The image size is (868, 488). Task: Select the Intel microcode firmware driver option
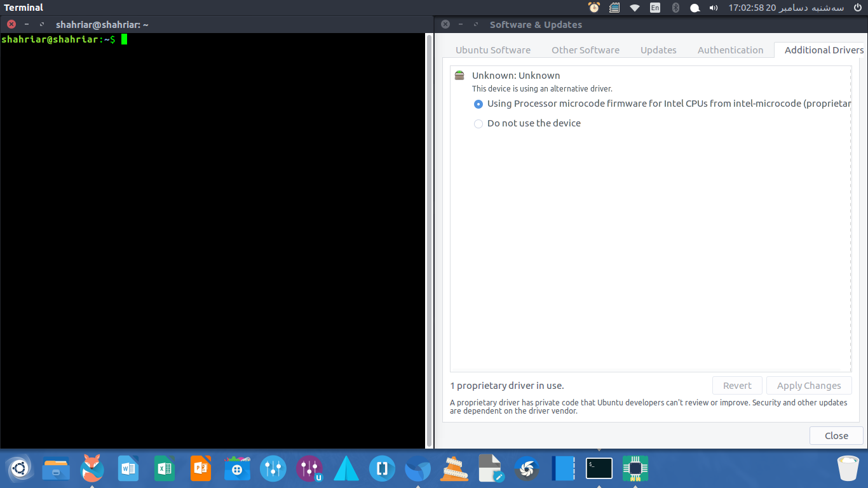(478, 104)
